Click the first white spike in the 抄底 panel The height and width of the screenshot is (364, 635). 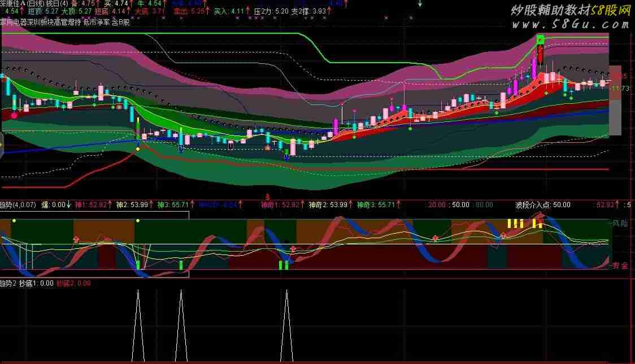coord(137,326)
